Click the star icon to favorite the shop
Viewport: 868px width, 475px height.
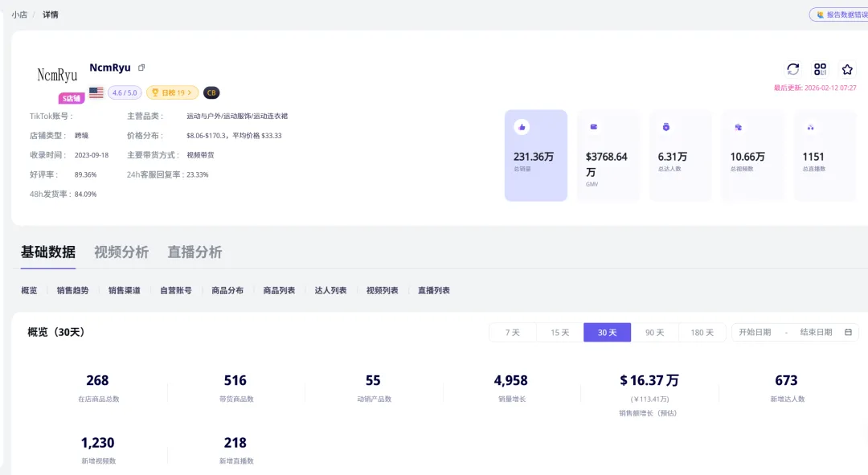(847, 70)
